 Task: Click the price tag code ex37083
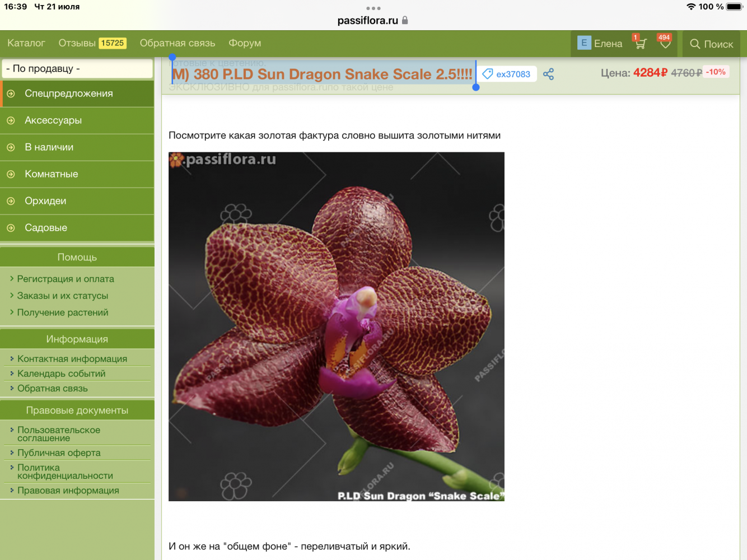click(x=507, y=74)
